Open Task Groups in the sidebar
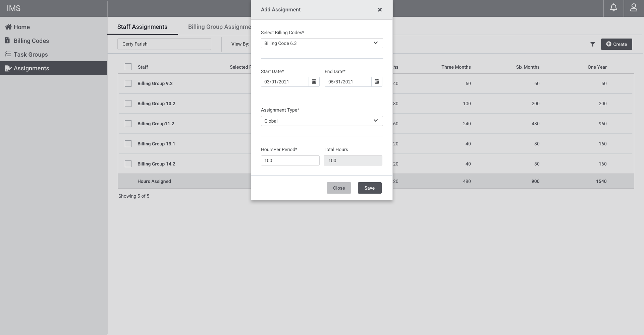644x335 pixels. pyautogui.click(x=31, y=55)
